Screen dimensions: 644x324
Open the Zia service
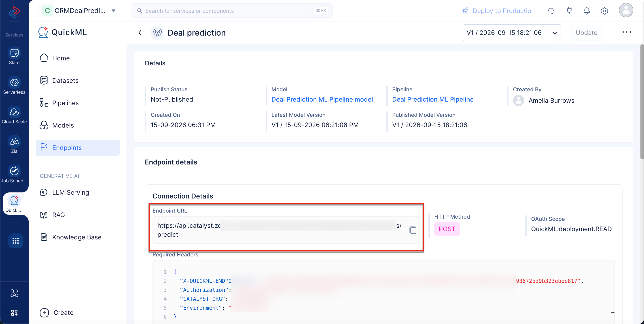pyautogui.click(x=14, y=145)
